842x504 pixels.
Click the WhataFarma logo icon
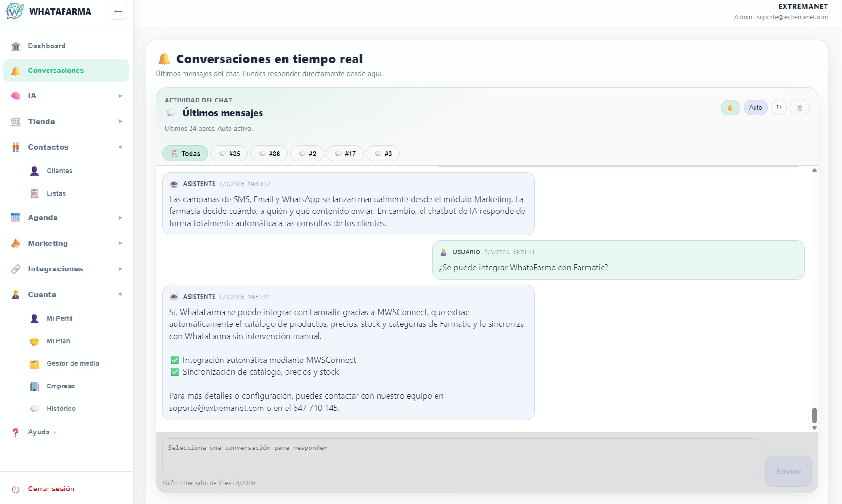pos(15,11)
